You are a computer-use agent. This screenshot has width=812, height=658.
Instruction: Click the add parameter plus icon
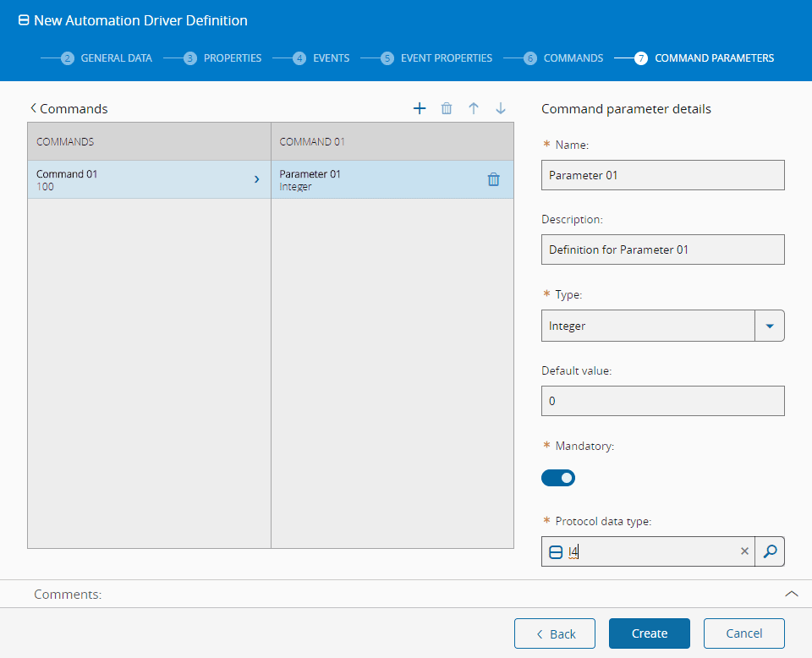tap(420, 108)
